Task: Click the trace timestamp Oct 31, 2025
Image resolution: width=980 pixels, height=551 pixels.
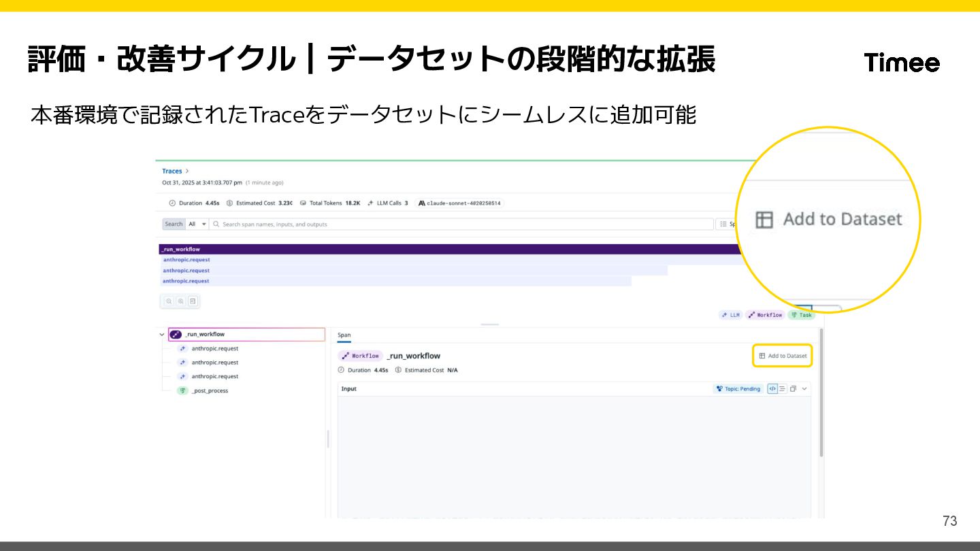Action: pos(202,183)
